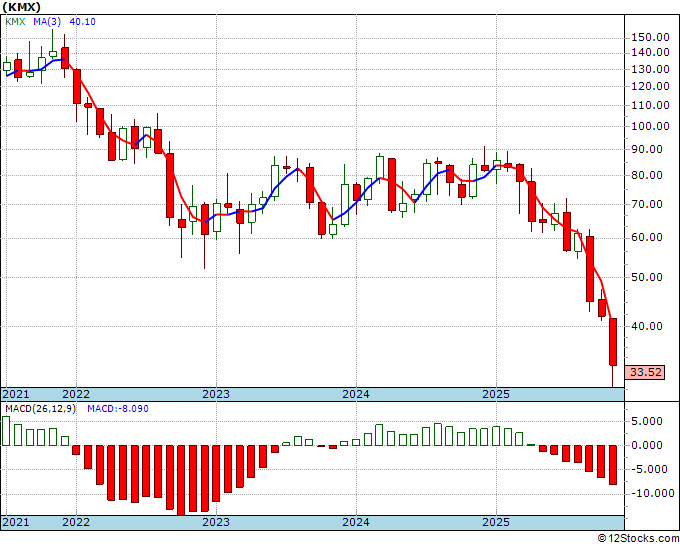This screenshot has height=546, width=680.
Task: Click 2022 on the MACD timeline
Action: pos(76,522)
